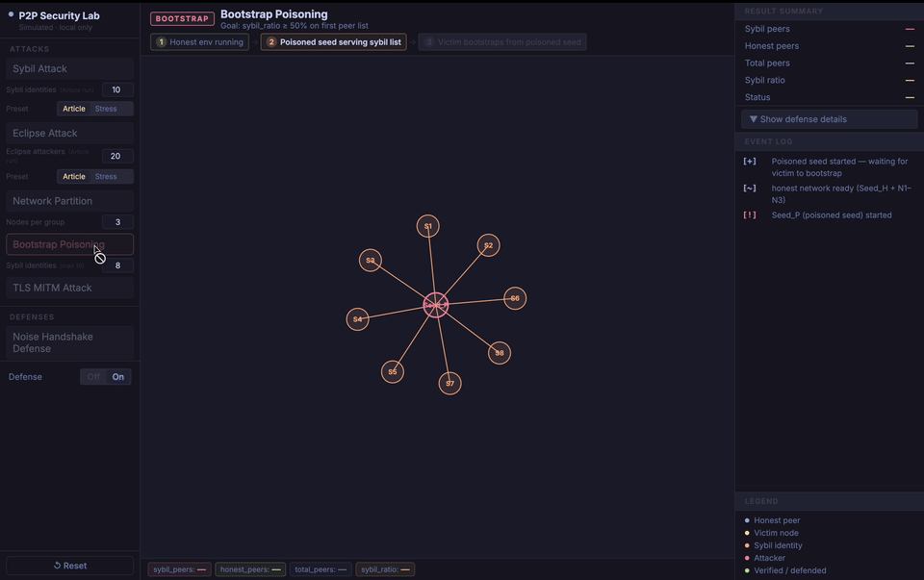Open Victim bootstraps from poisoned seed step

coord(502,42)
